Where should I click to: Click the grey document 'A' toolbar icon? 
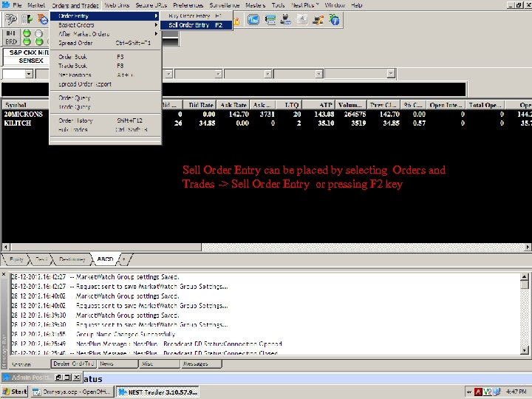click(302, 20)
